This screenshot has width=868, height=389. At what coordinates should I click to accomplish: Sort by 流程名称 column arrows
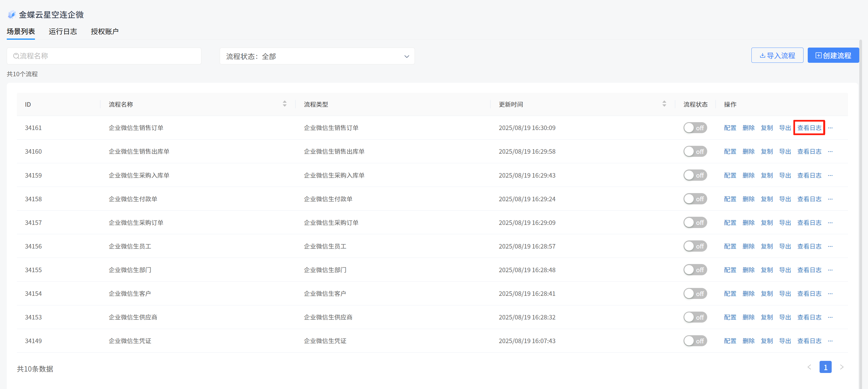(x=284, y=104)
